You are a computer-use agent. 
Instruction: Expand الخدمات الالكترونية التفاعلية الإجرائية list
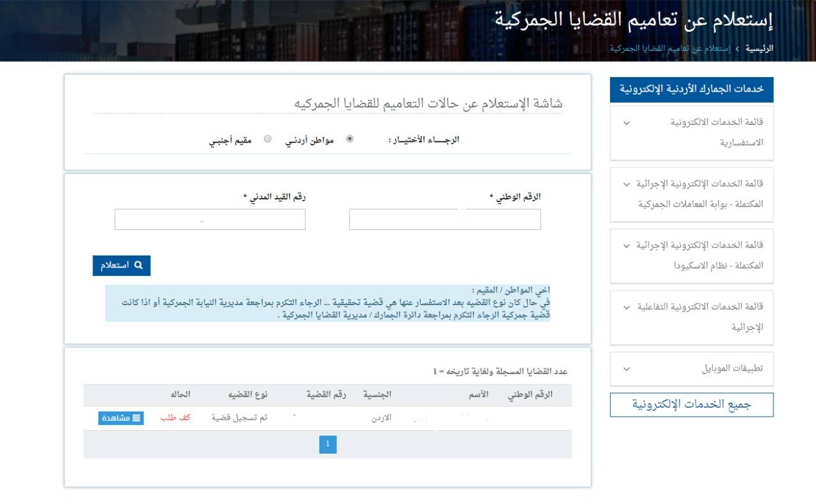pyautogui.click(x=626, y=307)
